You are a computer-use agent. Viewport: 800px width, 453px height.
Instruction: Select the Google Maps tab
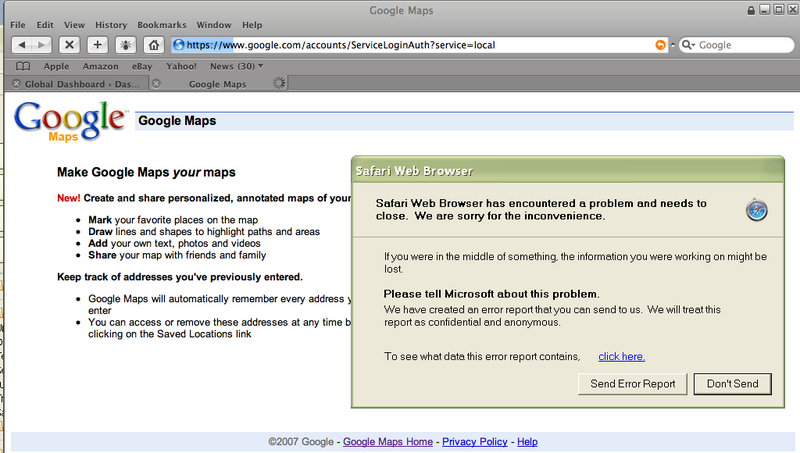click(x=217, y=84)
